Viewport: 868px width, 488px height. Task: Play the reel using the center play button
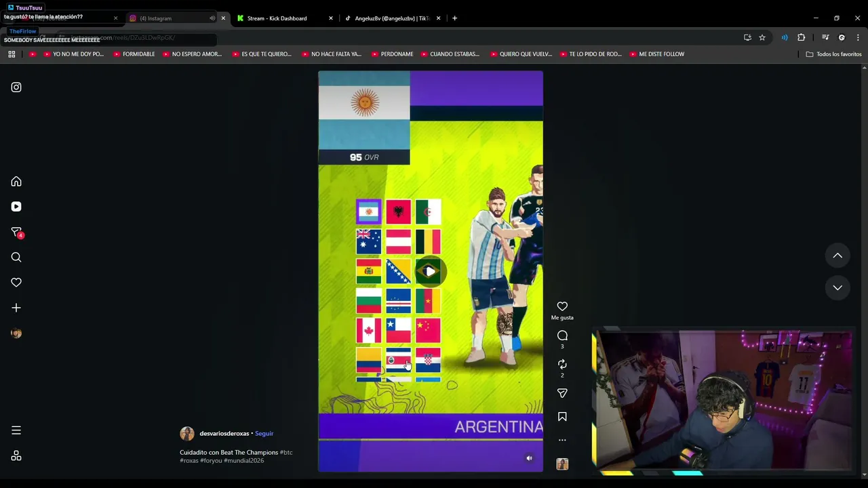point(431,272)
